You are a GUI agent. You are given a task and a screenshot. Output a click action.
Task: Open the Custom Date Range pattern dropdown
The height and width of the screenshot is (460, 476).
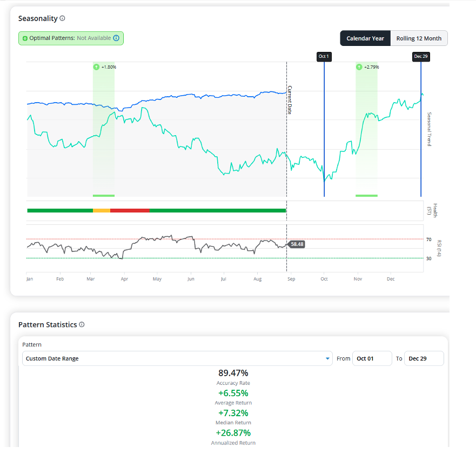[x=177, y=358]
